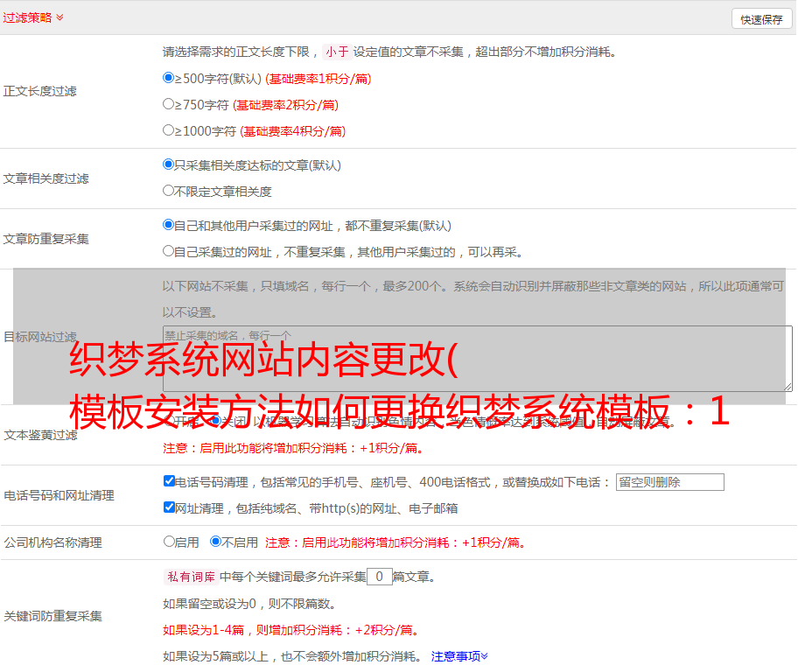Screen dimensions: 798x672
Task: Click the red 注意 warning under 文本鉴黄过滤
Action: (293, 448)
